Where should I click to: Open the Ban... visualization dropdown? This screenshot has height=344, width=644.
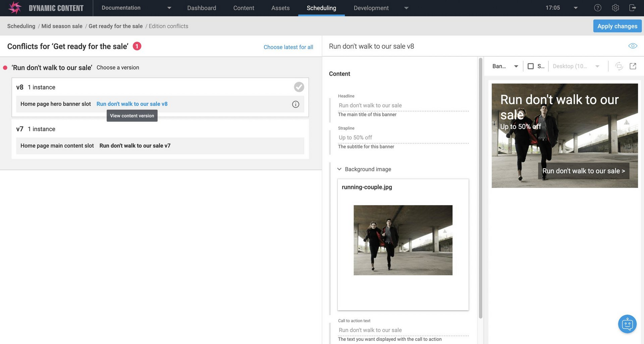click(x=505, y=66)
